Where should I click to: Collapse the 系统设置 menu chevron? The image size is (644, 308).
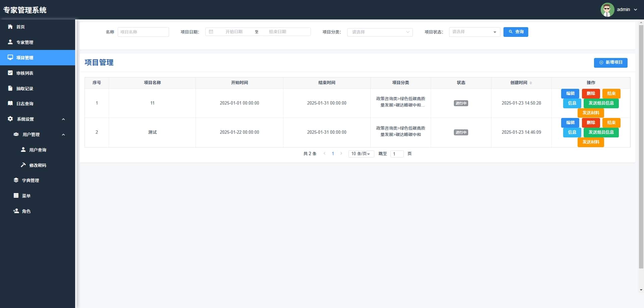pyautogui.click(x=63, y=119)
